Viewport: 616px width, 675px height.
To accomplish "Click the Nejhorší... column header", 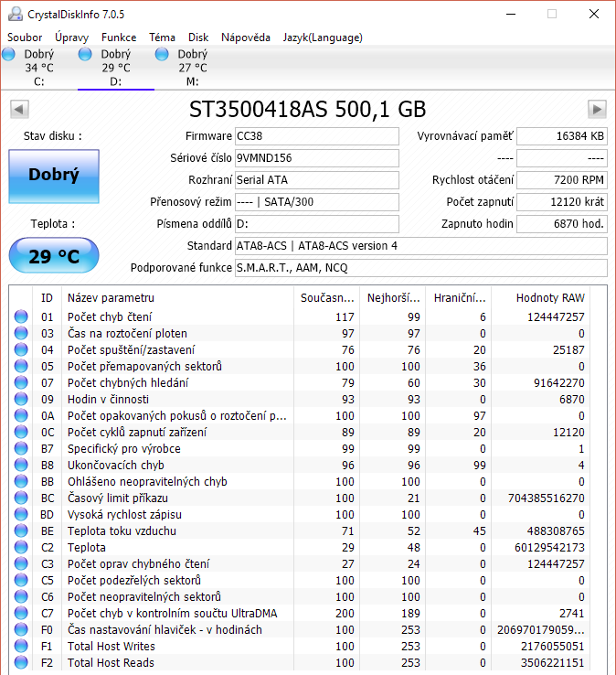I will coord(393,297).
